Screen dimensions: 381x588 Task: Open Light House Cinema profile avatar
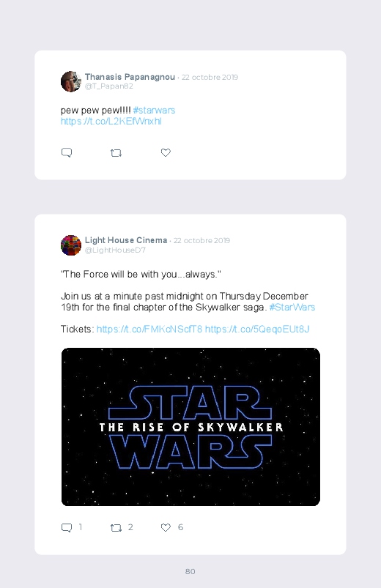coord(71,245)
